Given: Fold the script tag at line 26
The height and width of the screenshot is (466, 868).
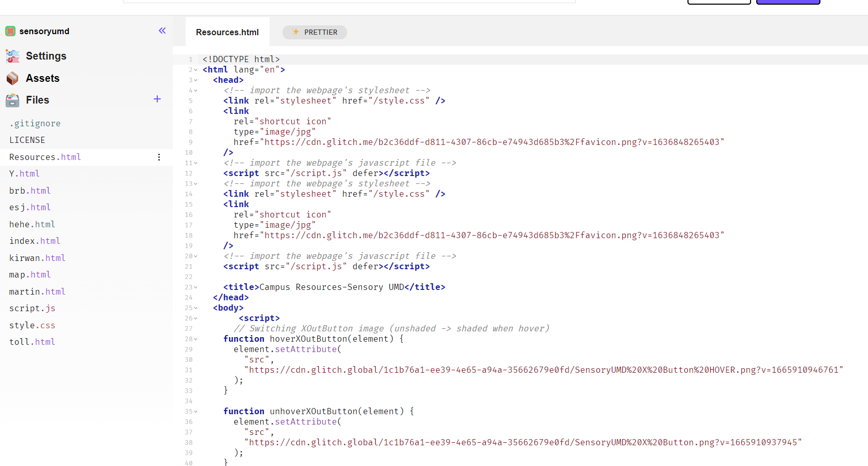Looking at the screenshot, I should (196, 318).
